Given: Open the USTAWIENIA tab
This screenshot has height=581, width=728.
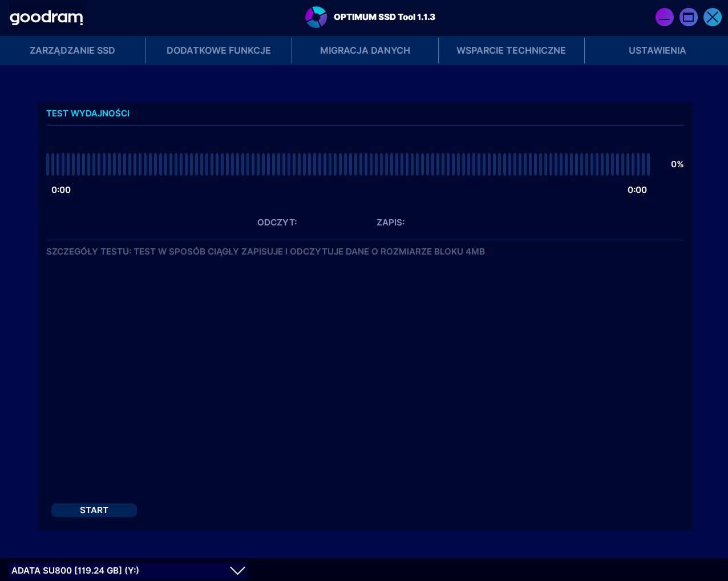Looking at the screenshot, I should pos(657,50).
